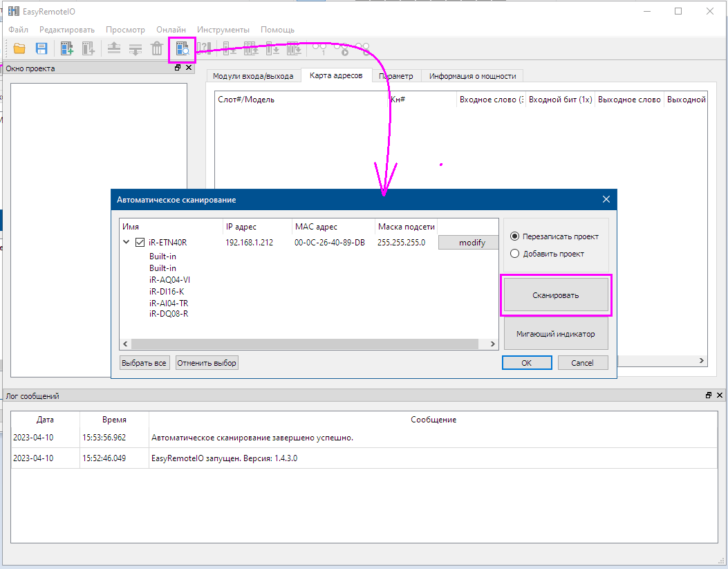Switch to Модули входа/выхода tab
Image resolution: width=728 pixels, height=569 pixels.
(x=253, y=76)
